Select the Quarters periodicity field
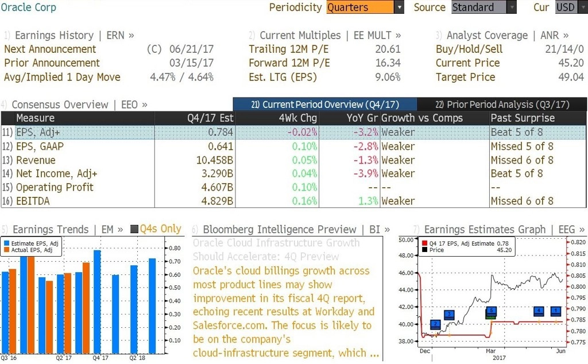The width and height of the screenshot is (588, 364). (x=360, y=7)
